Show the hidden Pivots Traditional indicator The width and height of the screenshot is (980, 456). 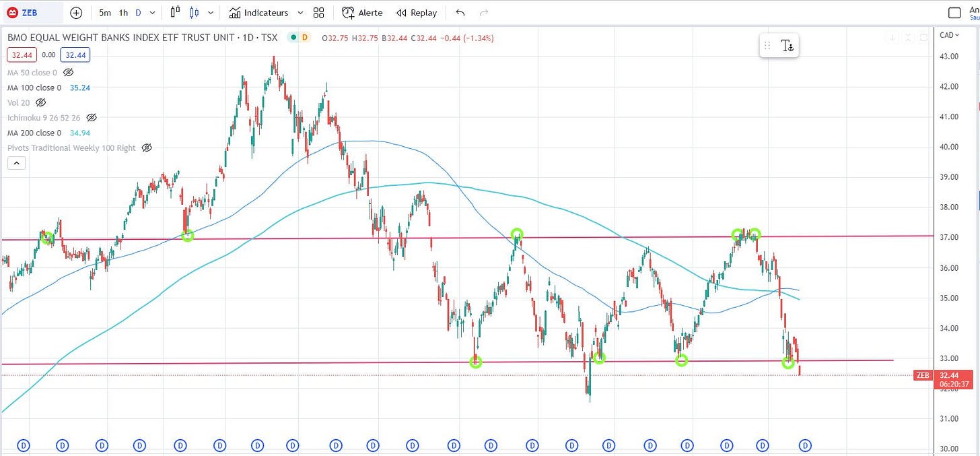(147, 148)
